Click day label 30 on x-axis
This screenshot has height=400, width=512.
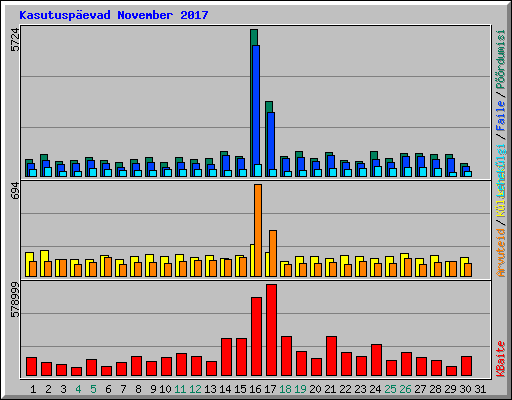pyautogui.click(x=465, y=389)
